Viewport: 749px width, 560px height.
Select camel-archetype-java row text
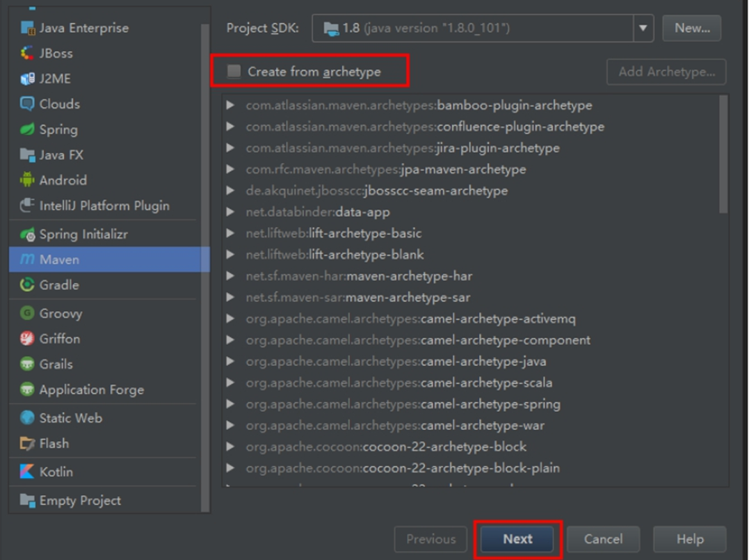click(x=396, y=361)
